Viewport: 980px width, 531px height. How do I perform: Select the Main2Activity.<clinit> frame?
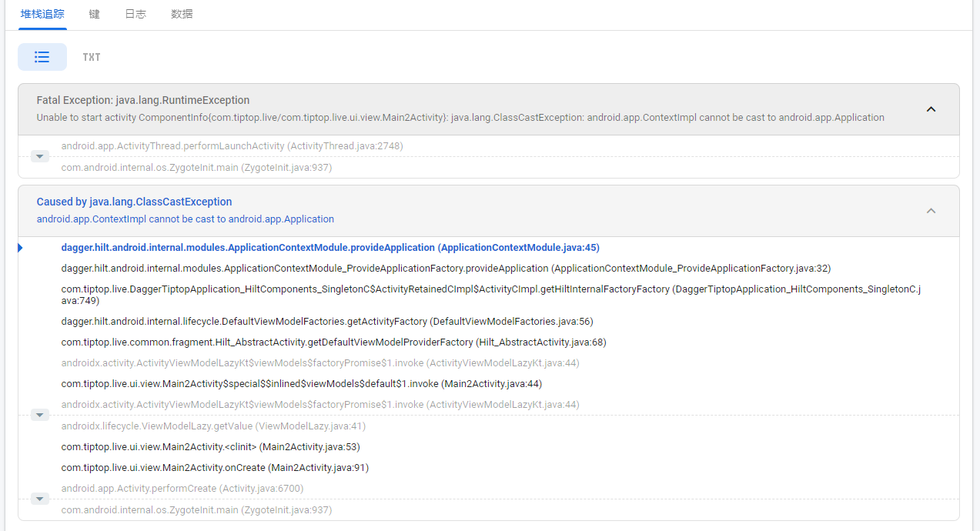[211, 447]
